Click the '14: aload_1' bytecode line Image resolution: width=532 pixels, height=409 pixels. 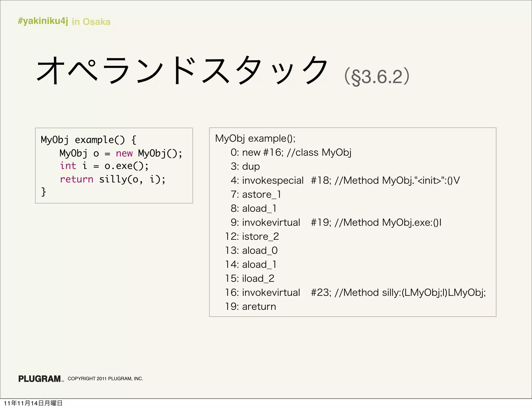[x=251, y=264]
